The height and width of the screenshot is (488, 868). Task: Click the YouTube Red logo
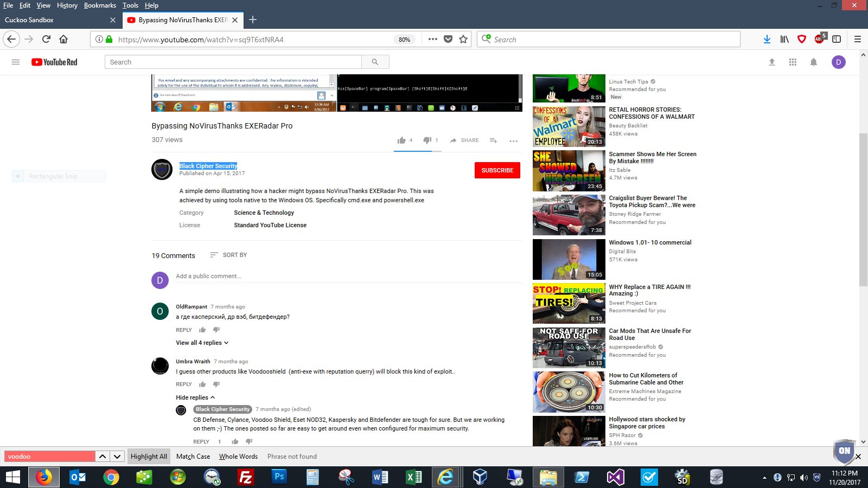(54, 62)
